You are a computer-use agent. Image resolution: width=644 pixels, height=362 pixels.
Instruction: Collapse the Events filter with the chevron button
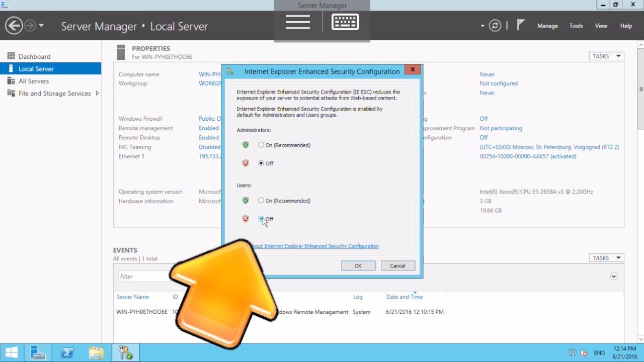(613, 277)
